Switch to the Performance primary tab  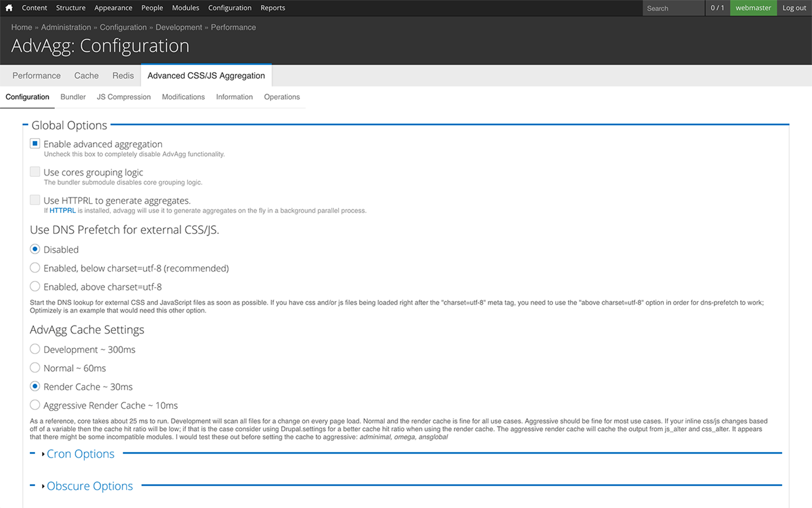point(37,76)
